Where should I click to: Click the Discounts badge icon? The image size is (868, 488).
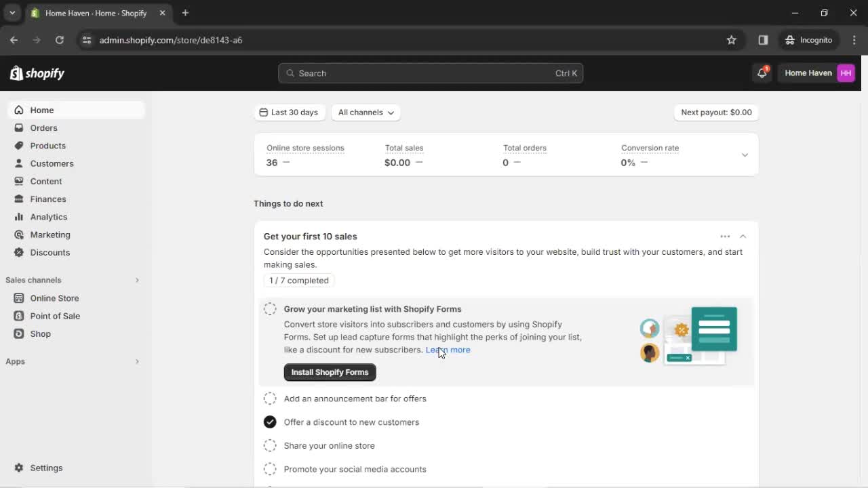pyautogui.click(x=19, y=252)
